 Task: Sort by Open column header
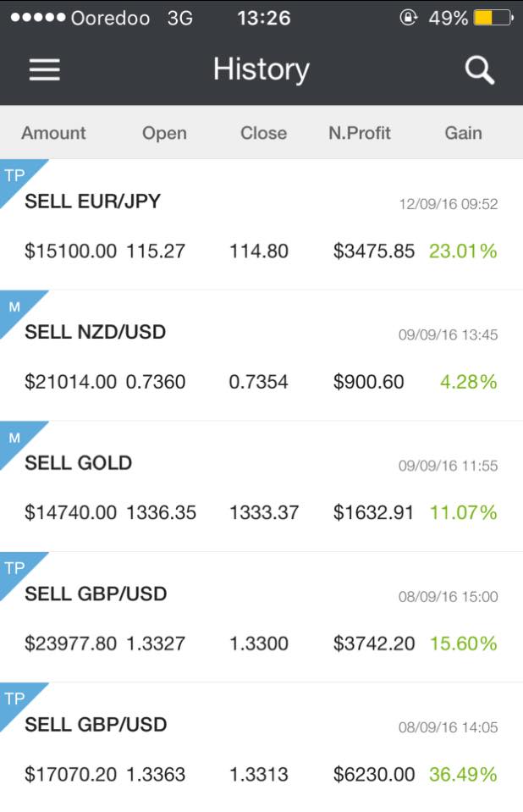tap(164, 133)
